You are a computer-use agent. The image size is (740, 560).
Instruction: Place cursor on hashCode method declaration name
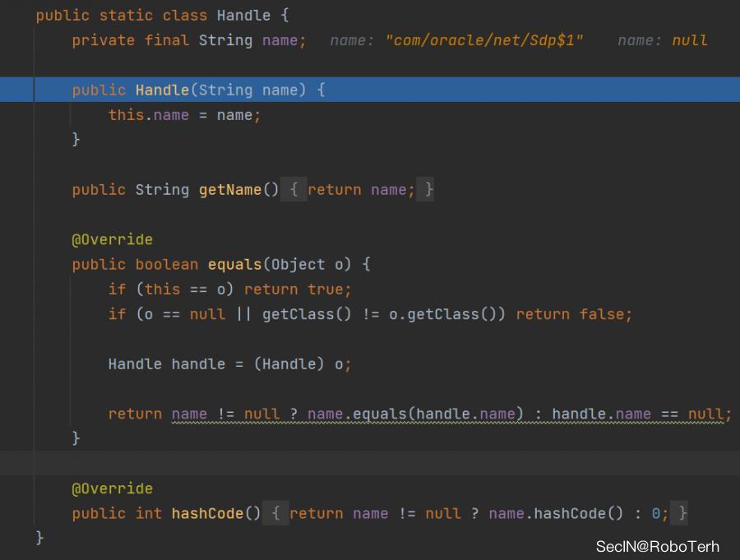(x=207, y=514)
